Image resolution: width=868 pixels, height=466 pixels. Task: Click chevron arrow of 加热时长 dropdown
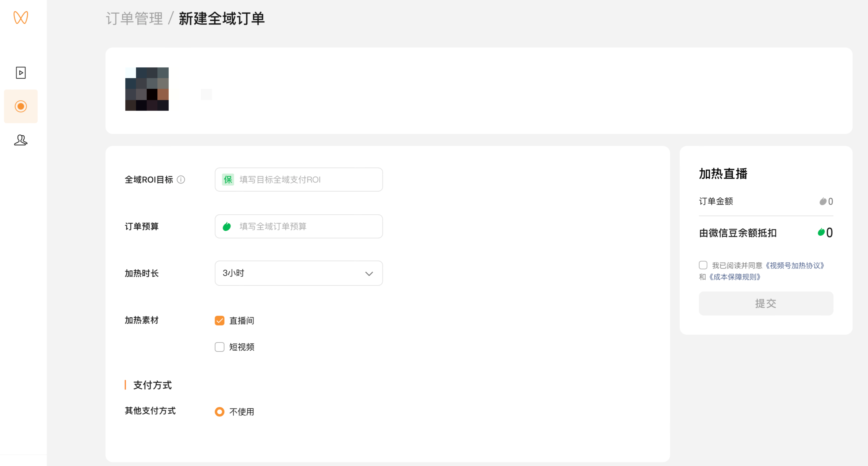click(369, 273)
